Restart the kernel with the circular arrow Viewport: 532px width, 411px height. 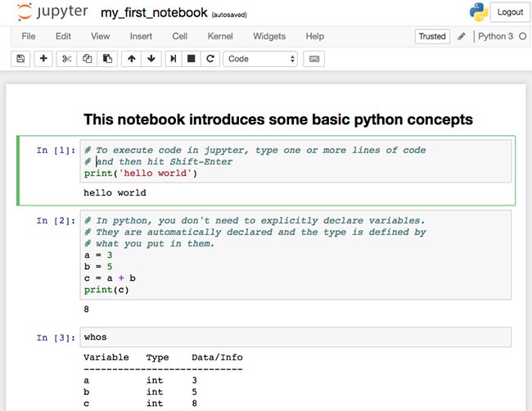pos(210,59)
